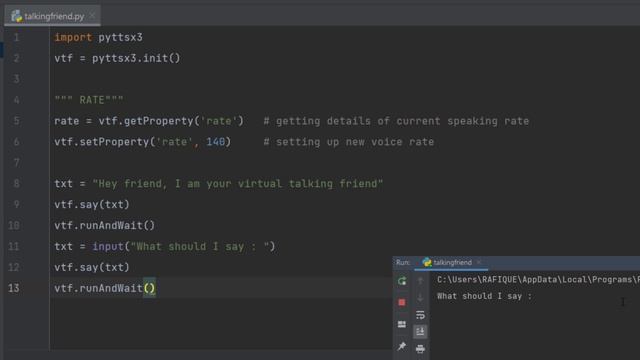Pin the run tab with pin icon
The width and height of the screenshot is (640, 360).
point(402,346)
